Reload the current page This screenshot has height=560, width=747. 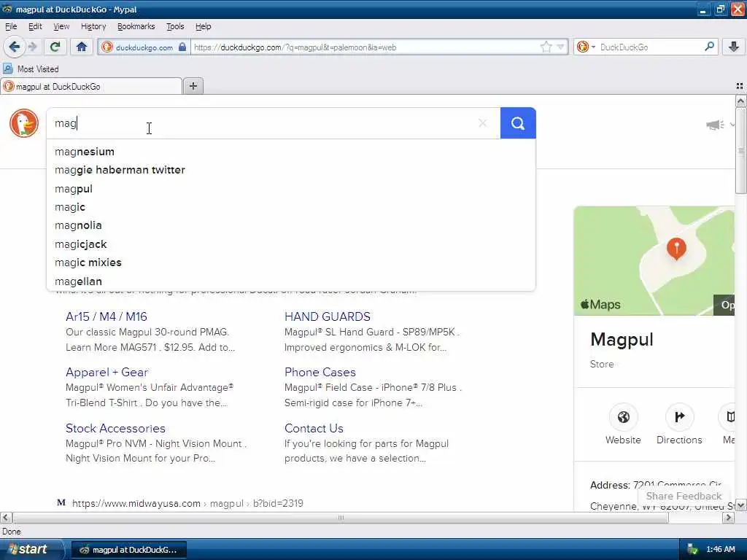click(55, 47)
